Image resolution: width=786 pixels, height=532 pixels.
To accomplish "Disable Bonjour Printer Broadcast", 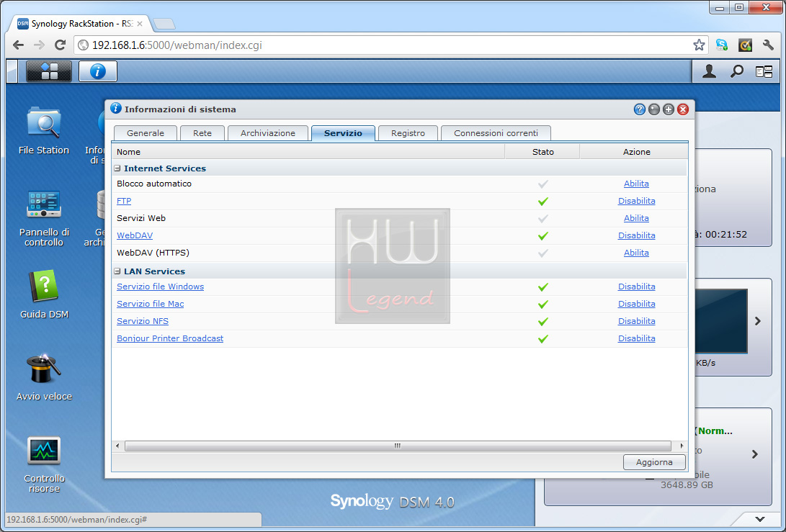I will click(637, 338).
